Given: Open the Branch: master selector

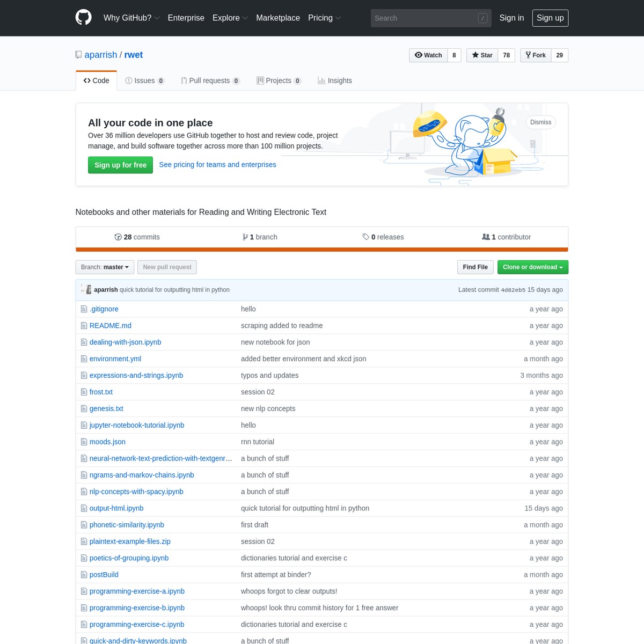Looking at the screenshot, I should click(105, 267).
